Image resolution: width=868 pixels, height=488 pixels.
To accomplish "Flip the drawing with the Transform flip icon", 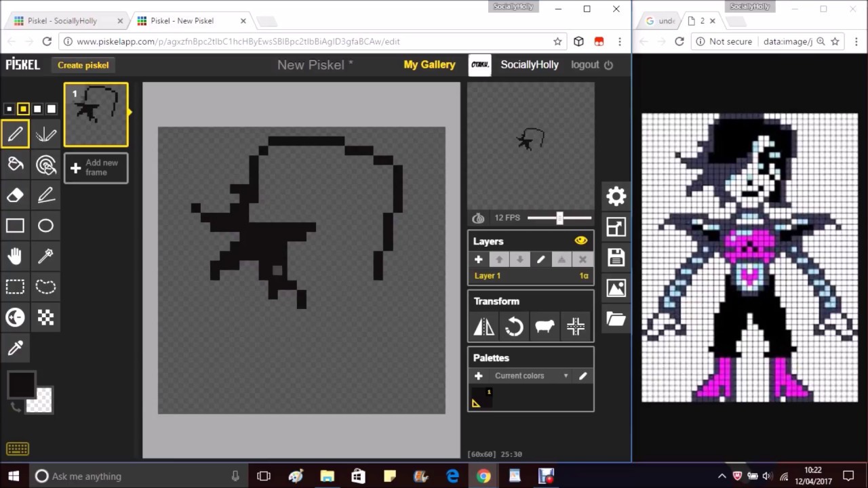I will pos(484,327).
